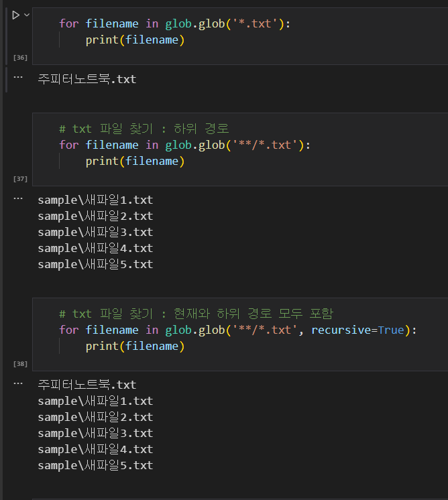Select 'sample\새파일2.txt' in cell 38 output

click(x=95, y=417)
